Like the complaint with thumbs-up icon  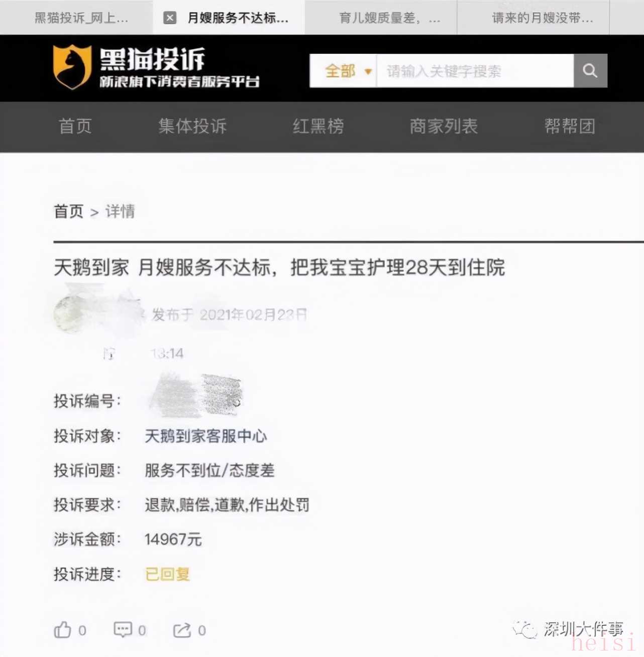click(63, 630)
